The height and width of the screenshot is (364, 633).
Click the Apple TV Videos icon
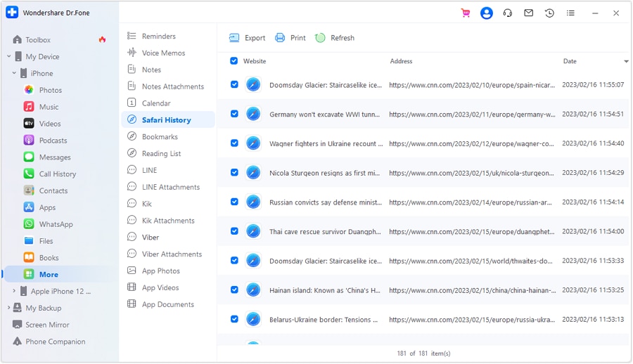click(x=29, y=124)
